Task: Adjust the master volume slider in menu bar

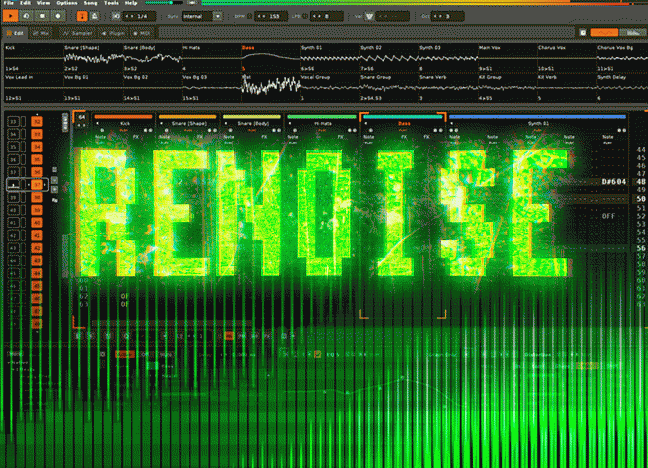Action: tap(164, 3)
